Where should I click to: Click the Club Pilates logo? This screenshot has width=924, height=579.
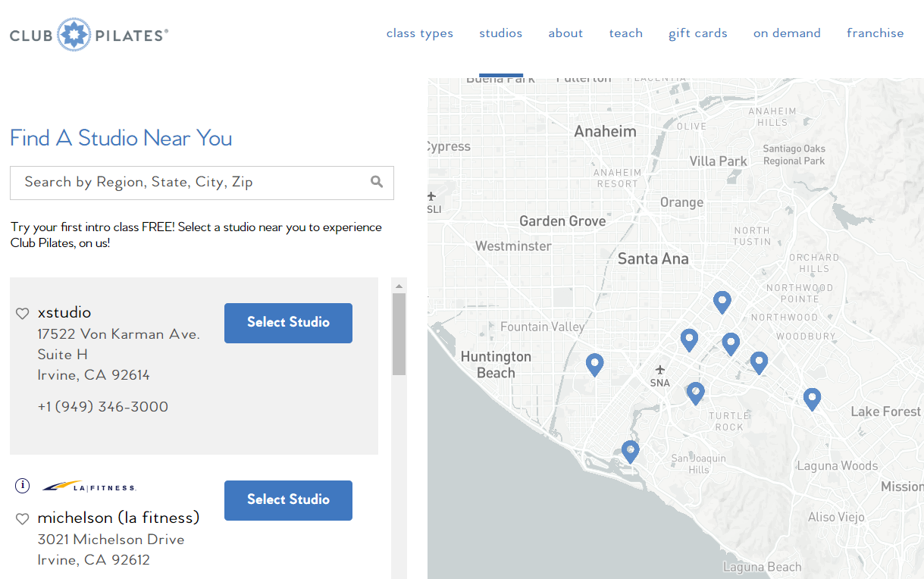[89, 35]
